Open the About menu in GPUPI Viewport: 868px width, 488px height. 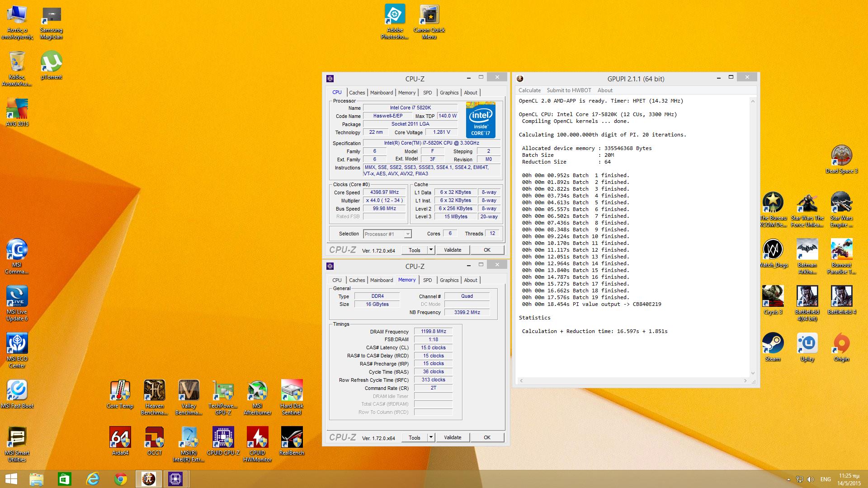point(605,90)
